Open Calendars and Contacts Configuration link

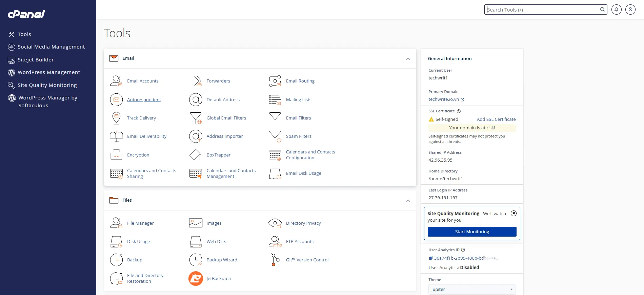(x=310, y=155)
